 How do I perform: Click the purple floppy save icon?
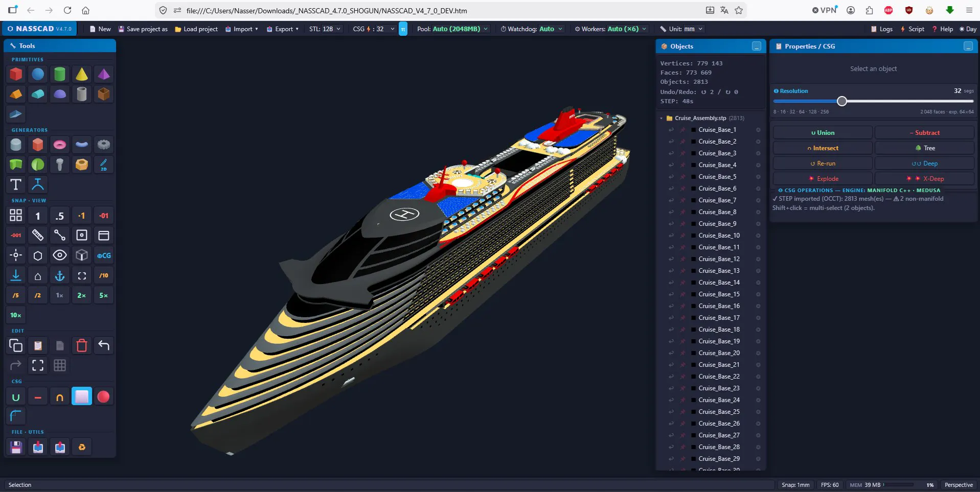[x=16, y=447]
